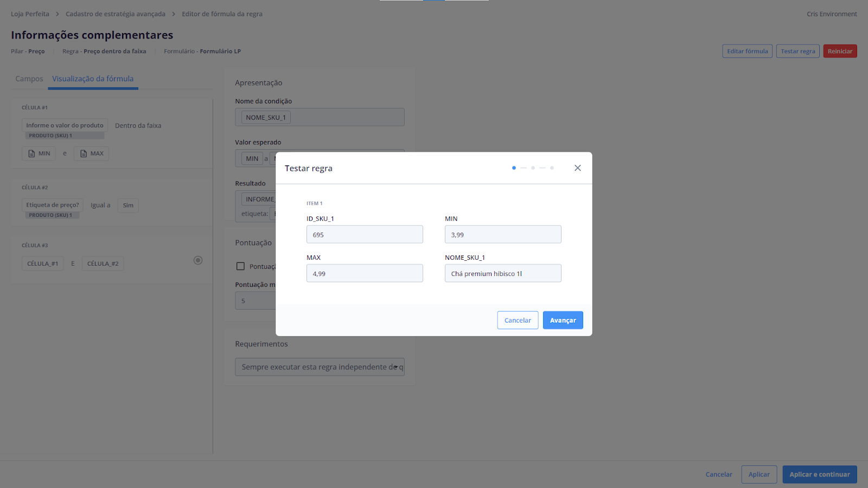Open Cadastro de estratégia avançada breadcrumb
The height and width of the screenshot is (488, 868).
(116, 14)
